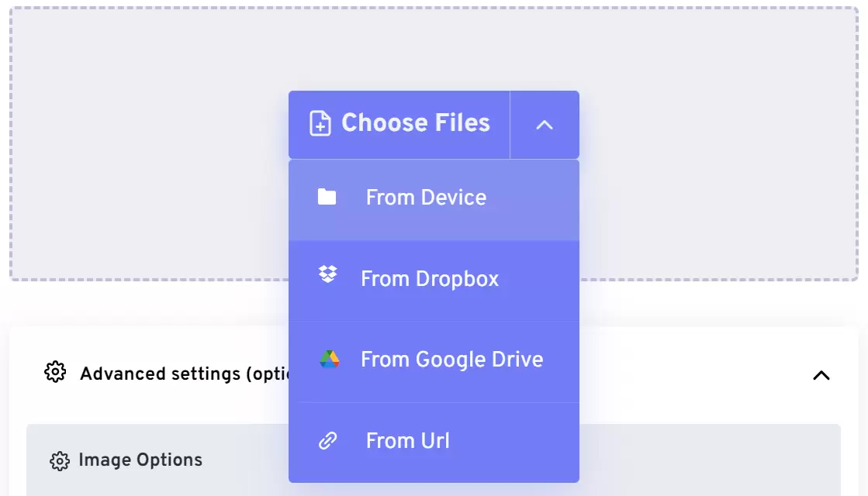Select From Url option

(x=434, y=442)
